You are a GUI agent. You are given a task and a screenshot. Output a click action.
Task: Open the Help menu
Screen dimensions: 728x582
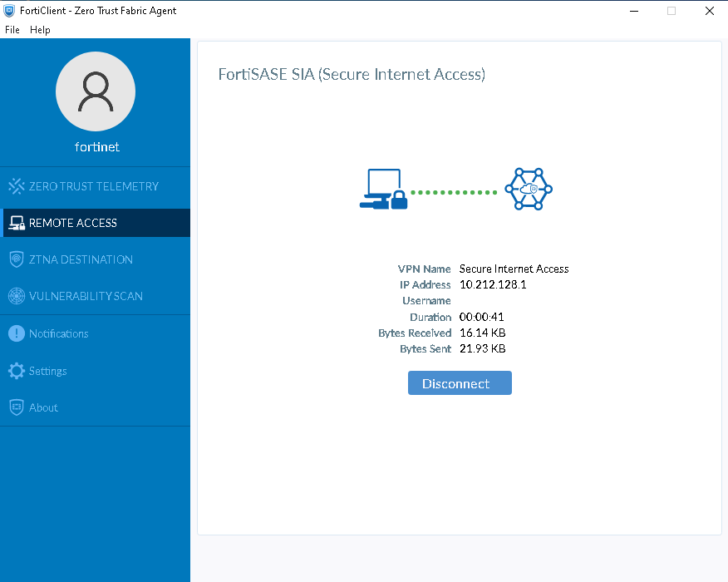(x=40, y=30)
